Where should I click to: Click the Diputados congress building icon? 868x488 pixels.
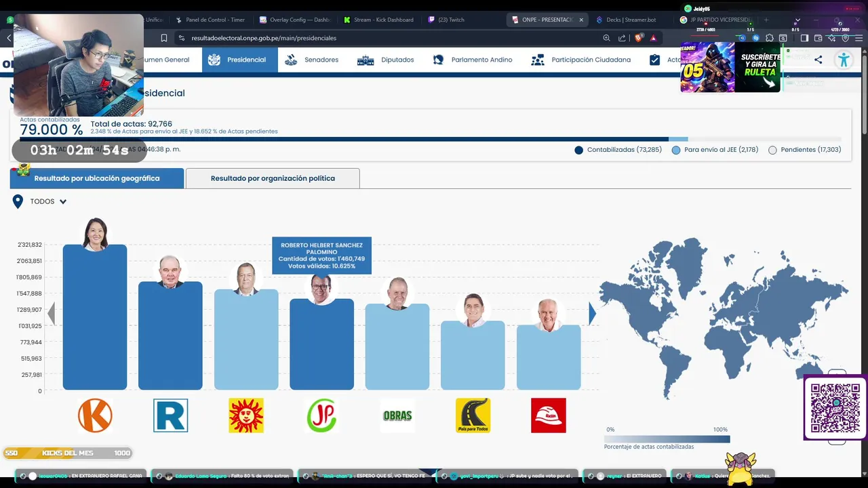(x=366, y=60)
